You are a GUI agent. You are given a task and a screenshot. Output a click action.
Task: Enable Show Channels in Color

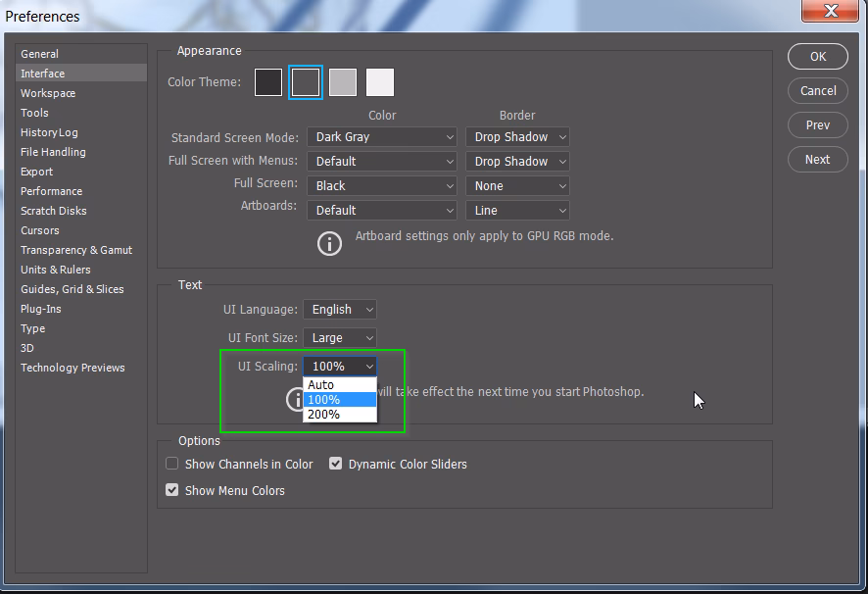171,464
